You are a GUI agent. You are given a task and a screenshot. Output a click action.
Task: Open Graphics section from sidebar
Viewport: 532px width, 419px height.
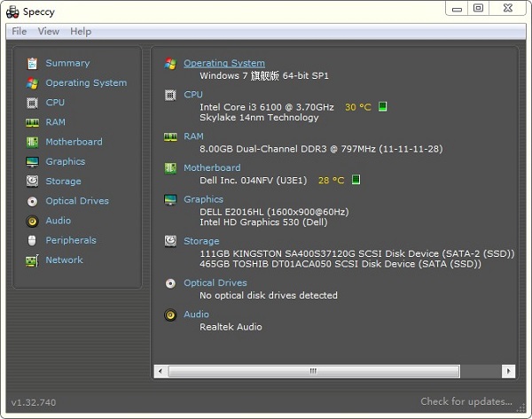(x=66, y=161)
